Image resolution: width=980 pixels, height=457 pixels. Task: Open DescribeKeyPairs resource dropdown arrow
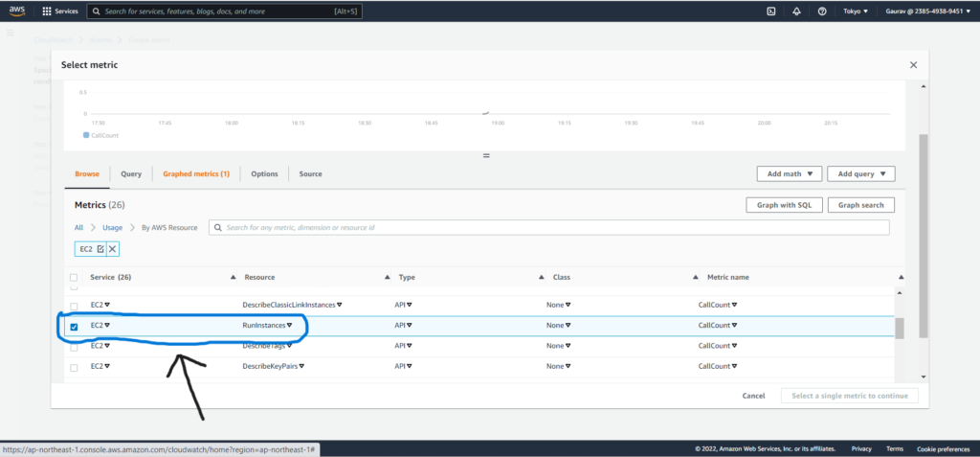click(x=301, y=366)
